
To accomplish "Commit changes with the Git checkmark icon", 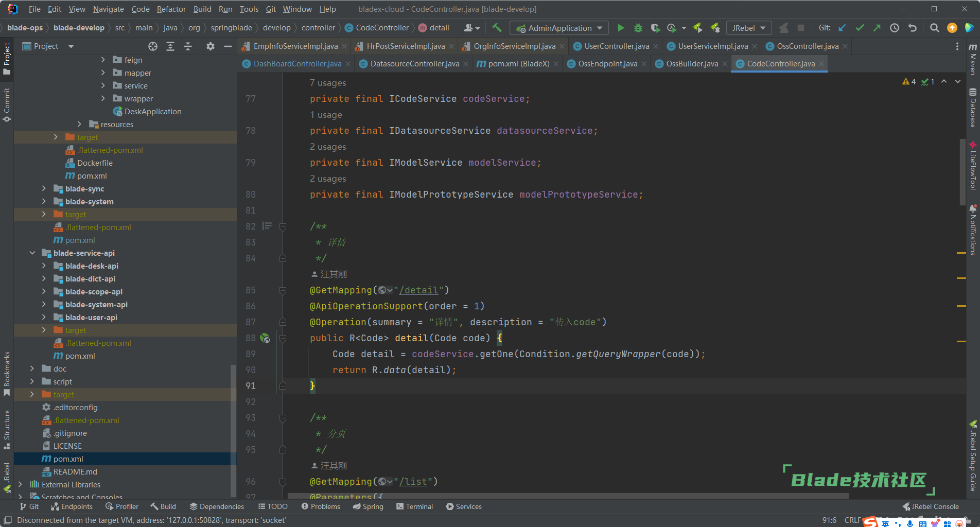I will click(860, 28).
